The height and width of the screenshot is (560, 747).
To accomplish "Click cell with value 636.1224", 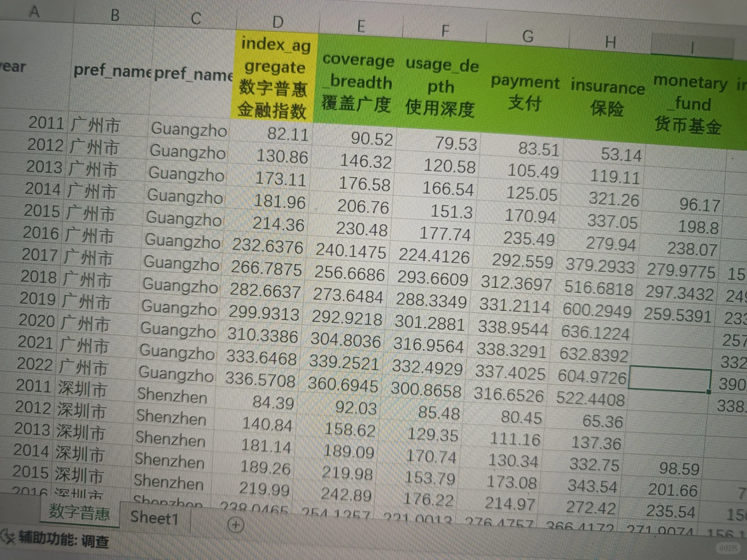I will [x=595, y=332].
